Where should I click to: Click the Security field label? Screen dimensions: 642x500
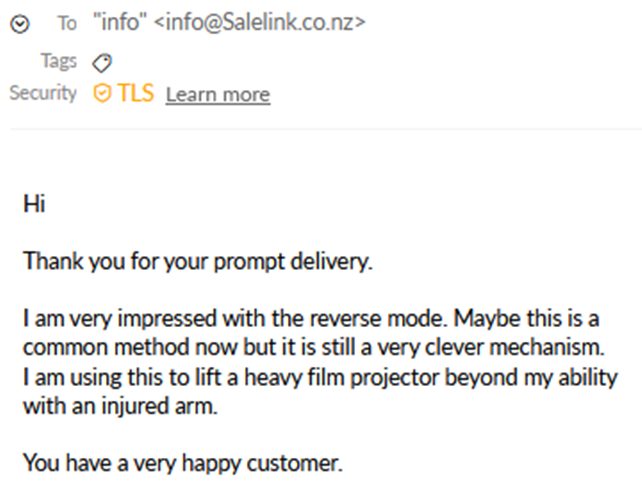(42, 93)
